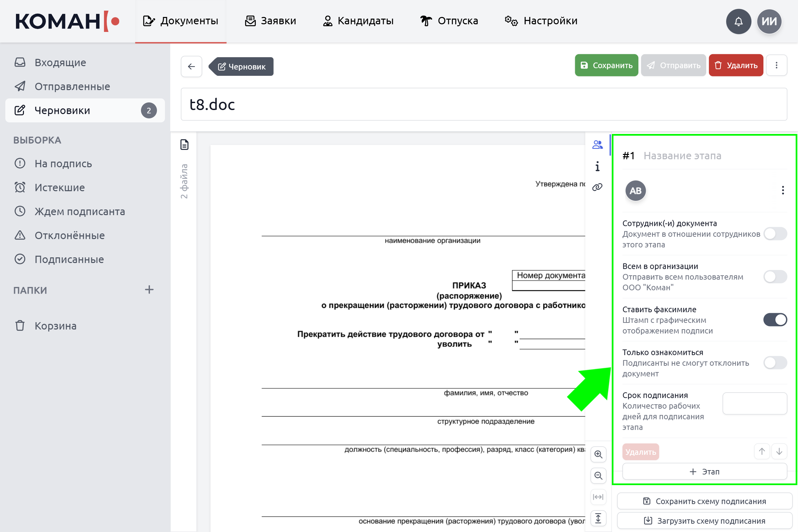
Task: Open the signers panel icon
Action: (x=597, y=145)
